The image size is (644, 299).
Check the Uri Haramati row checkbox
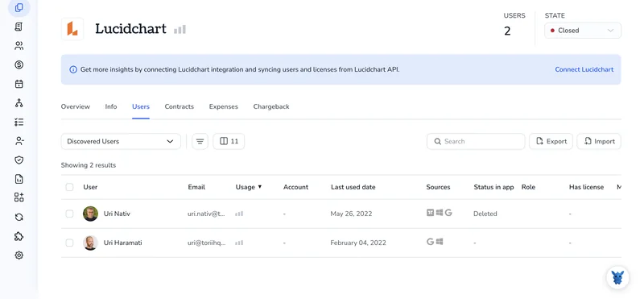[x=69, y=243]
